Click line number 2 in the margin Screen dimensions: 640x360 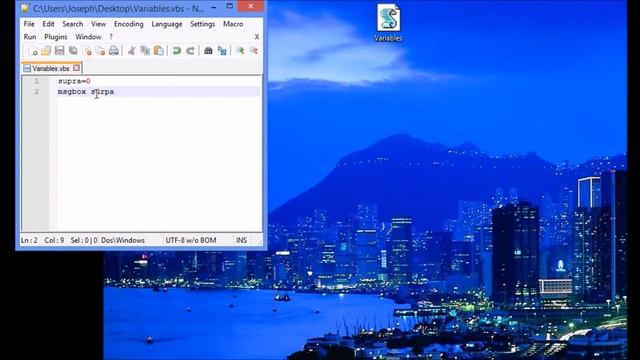point(36,91)
